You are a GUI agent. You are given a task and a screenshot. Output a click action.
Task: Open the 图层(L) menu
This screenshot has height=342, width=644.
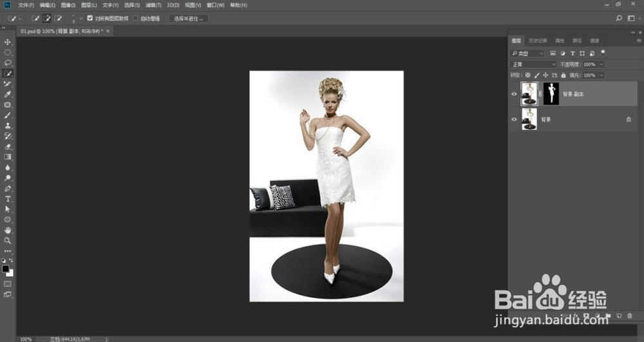pos(89,5)
